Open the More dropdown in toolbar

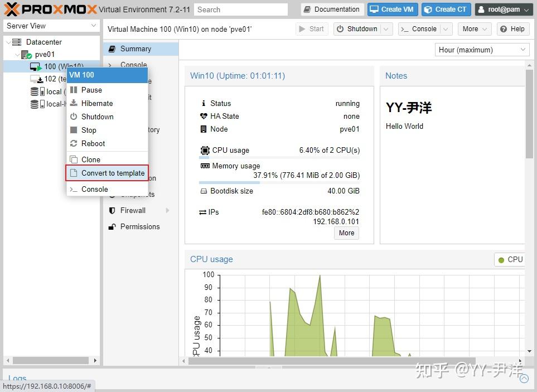click(475, 29)
